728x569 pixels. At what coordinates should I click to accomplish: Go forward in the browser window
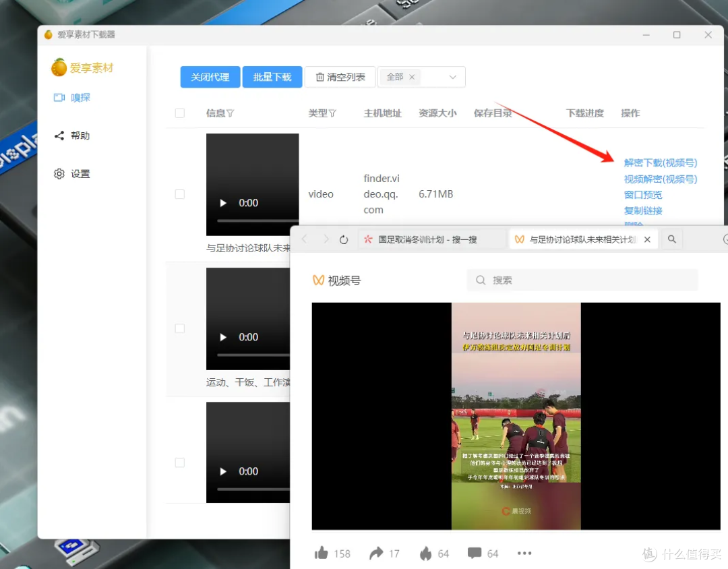(326, 239)
